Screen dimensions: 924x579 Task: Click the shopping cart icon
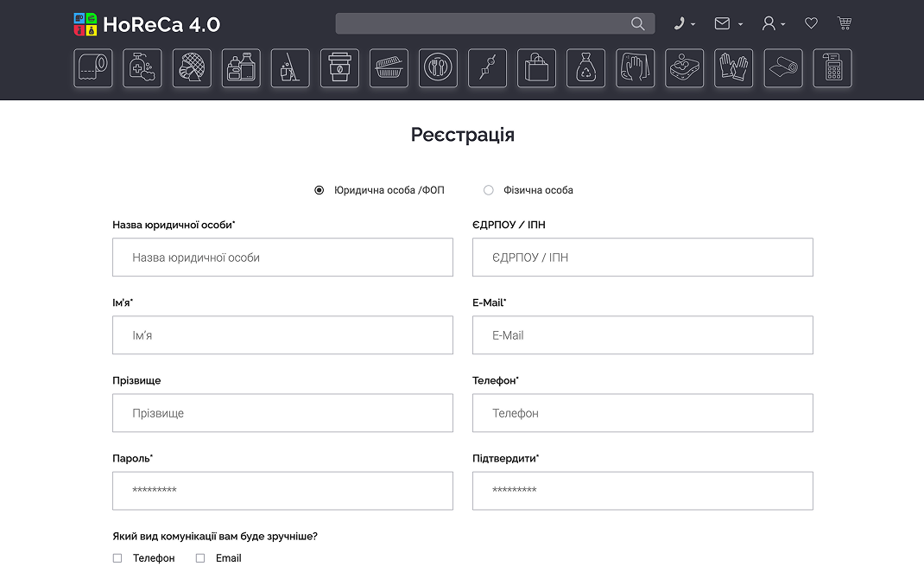845,23
